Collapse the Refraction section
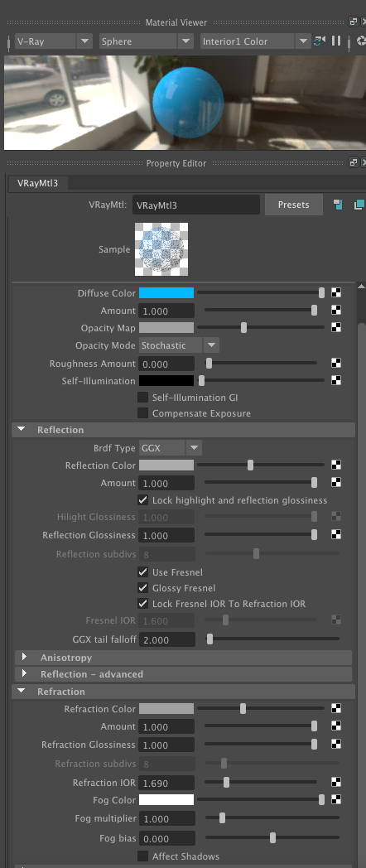 pyautogui.click(x=21, y=692)
